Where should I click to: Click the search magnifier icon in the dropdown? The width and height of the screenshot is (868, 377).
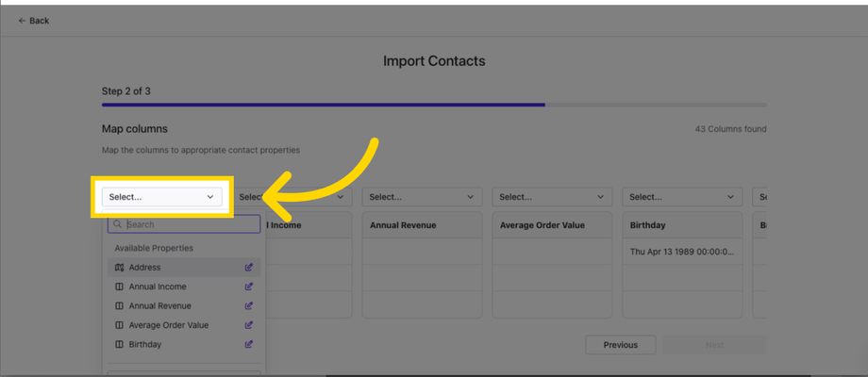(118, 225)
